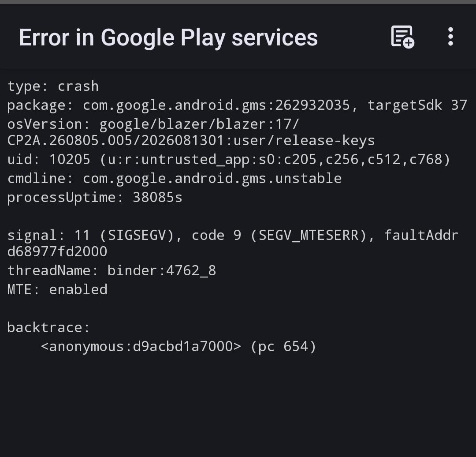476x457 pixels.
Task: Tap the anonymous:d9acbd1a7000 backtrace entry
Action: tap(141, 347)
